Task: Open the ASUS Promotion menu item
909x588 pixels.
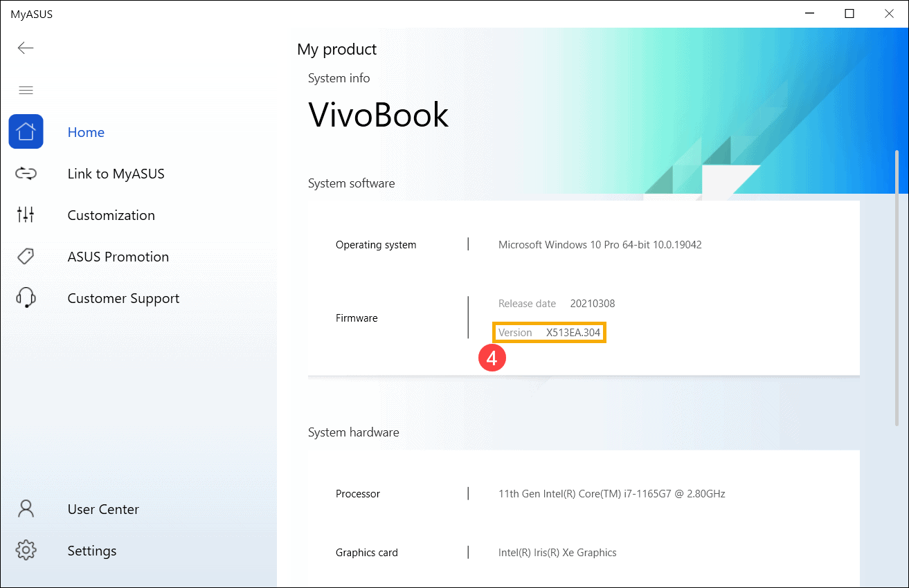Action: click(x=118, y=257)
